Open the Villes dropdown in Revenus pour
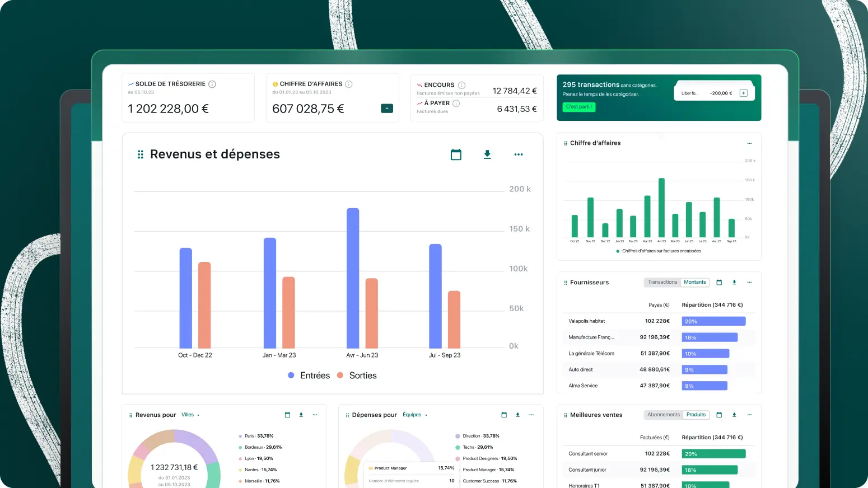This screenshot has height=488, width=868. coord(190,415)
